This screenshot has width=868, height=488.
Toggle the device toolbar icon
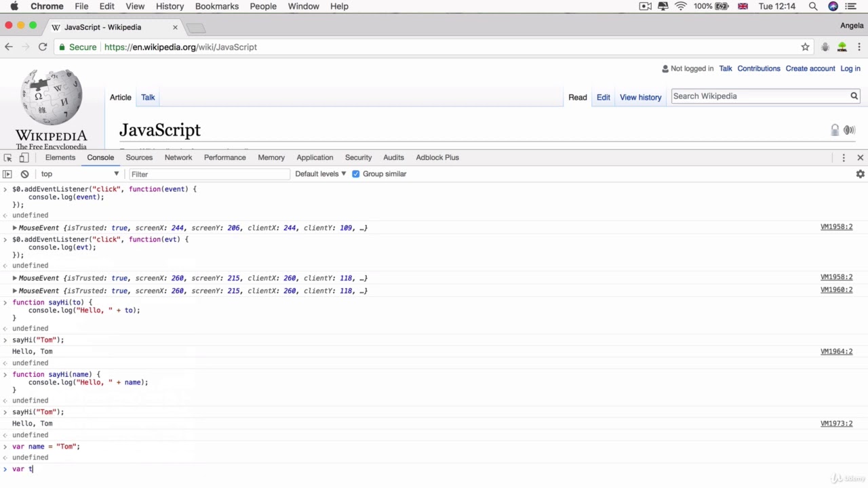click(x=24, y=157)
